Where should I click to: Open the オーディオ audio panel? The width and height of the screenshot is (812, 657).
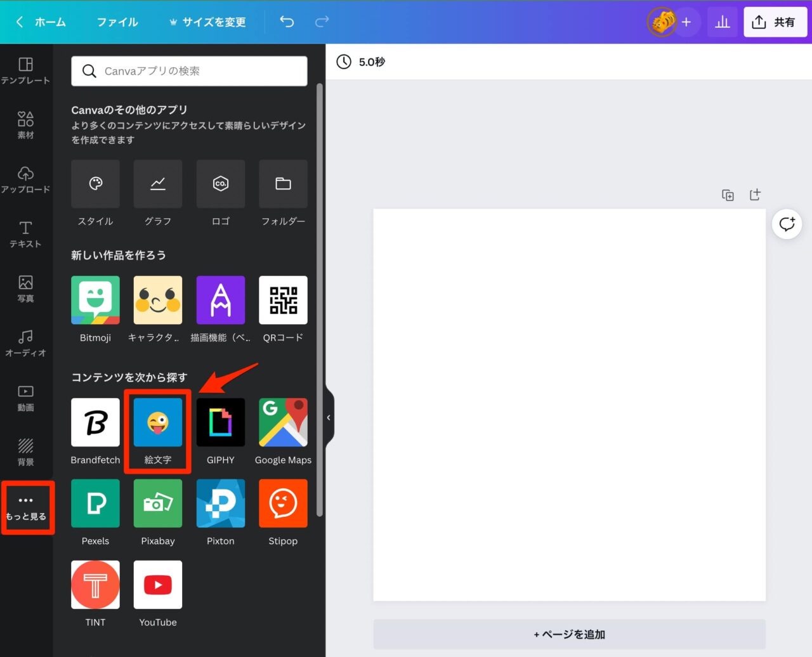click(25, 343)
